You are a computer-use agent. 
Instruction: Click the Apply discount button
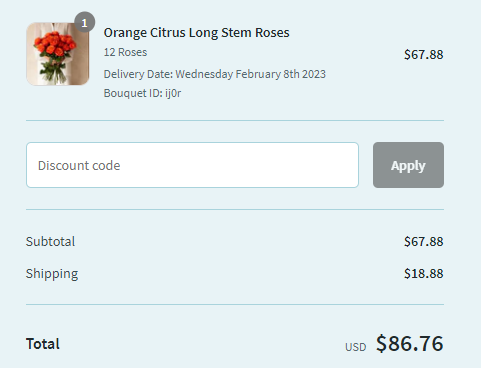pyautogui.click(x=408, y=165)
